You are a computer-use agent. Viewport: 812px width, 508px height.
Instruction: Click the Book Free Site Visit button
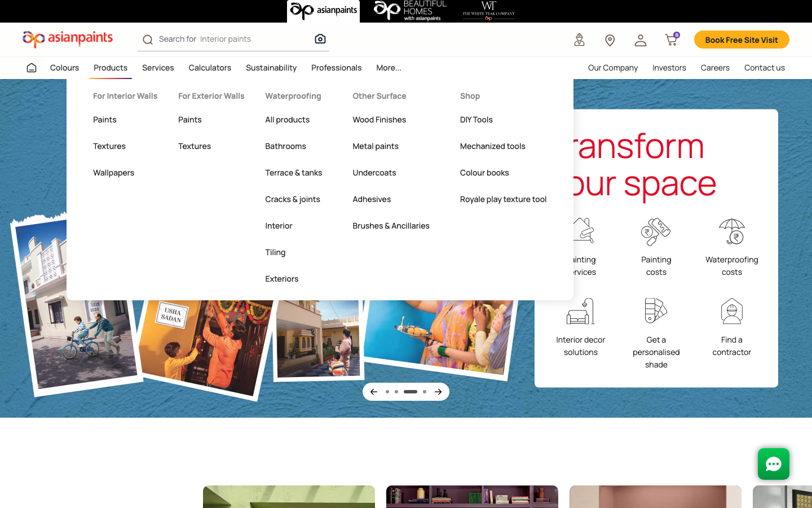(x=742, y=40)
